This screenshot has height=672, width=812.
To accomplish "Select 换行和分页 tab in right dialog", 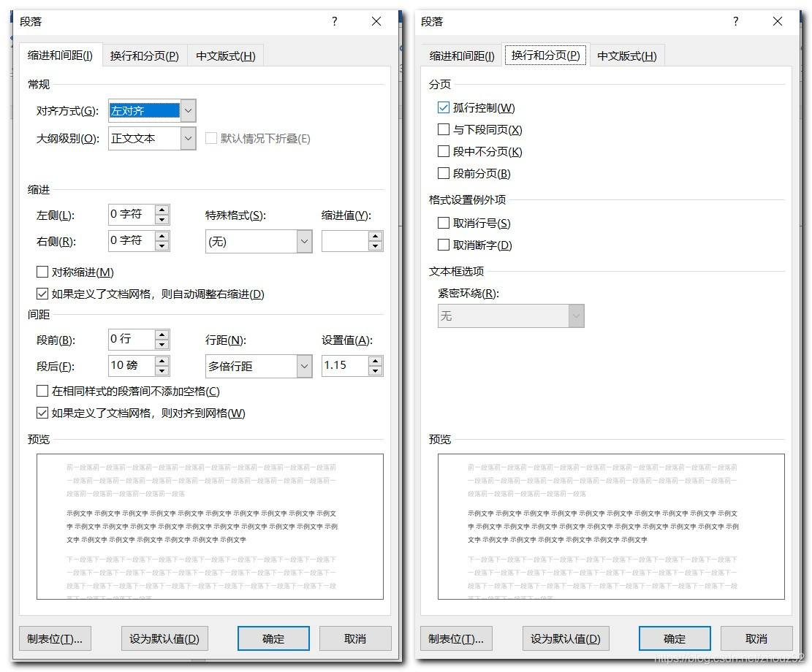I will point(545,55).
